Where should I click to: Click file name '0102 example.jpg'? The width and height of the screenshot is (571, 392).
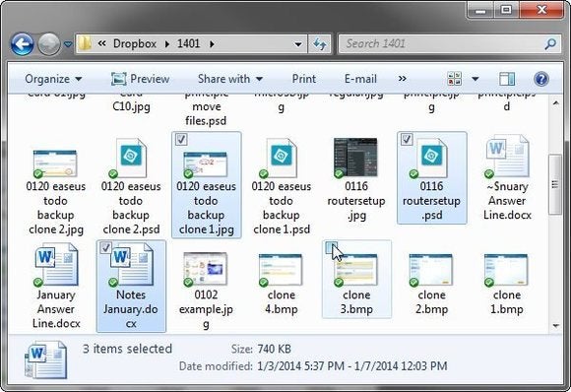tap(206, 309)
